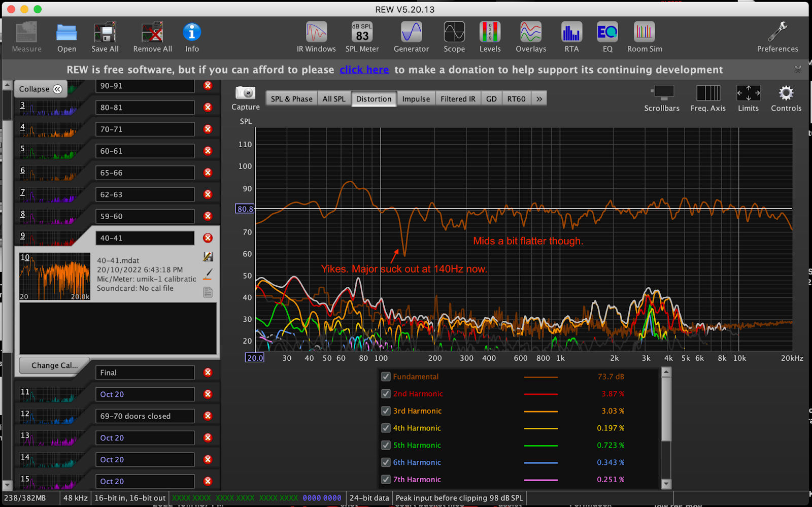Image resolution: width=812 pixels, height=507 pixels.
Task: Click the Change Cal... button
Action: (54, 365)
